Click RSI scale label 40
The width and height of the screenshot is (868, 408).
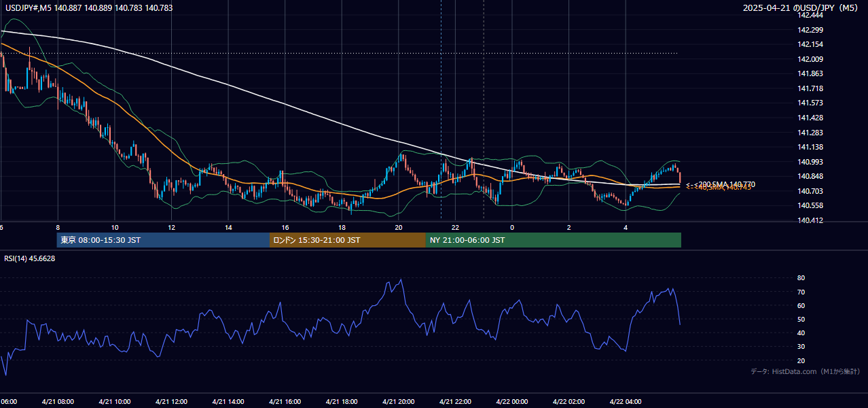click(801, 333)
